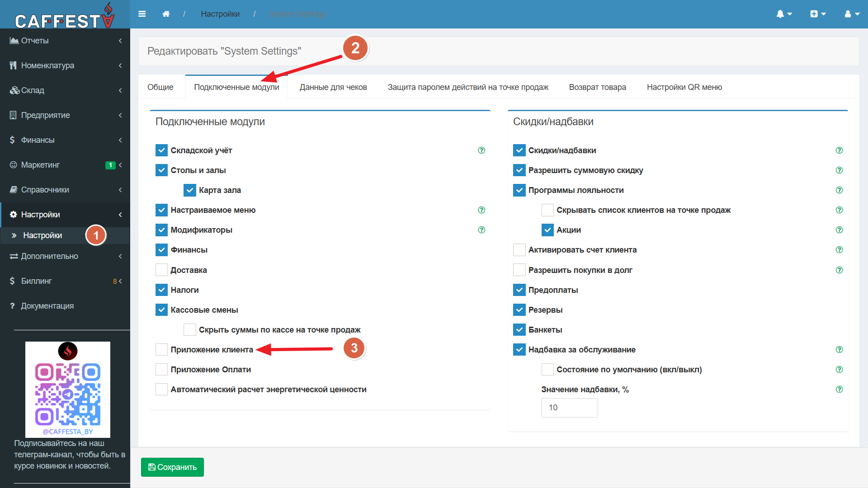Image resolution: width=868 pixels, height=488 pixels.
Task: Click help icon next to Акции
Action: (839, 230)
